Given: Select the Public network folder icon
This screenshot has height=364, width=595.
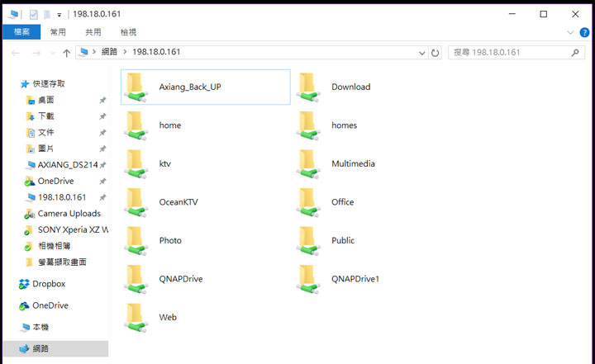Looking at the screenshot, I should [x=308, y=240].
